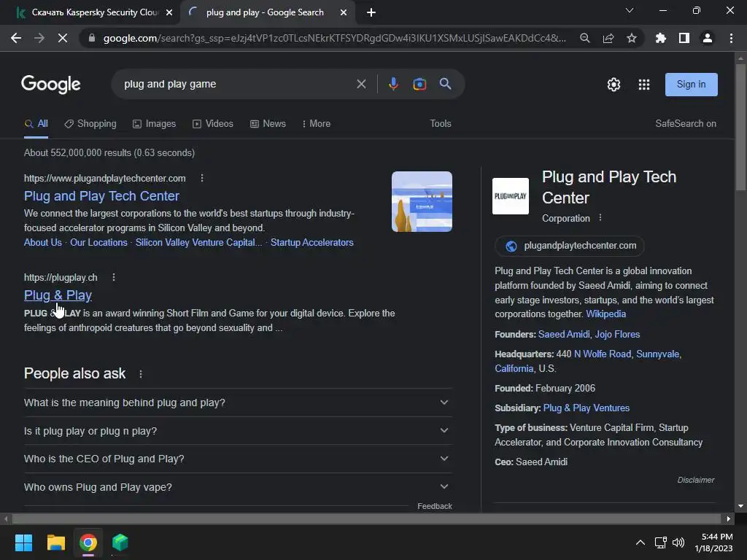Click the first result's thumbnail image
Image resolution: width=747 pixels, height=560 pixels.
tap(422, 201)
